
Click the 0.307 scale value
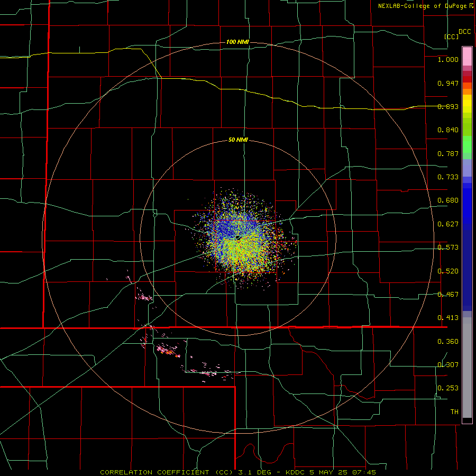(448, 365)
